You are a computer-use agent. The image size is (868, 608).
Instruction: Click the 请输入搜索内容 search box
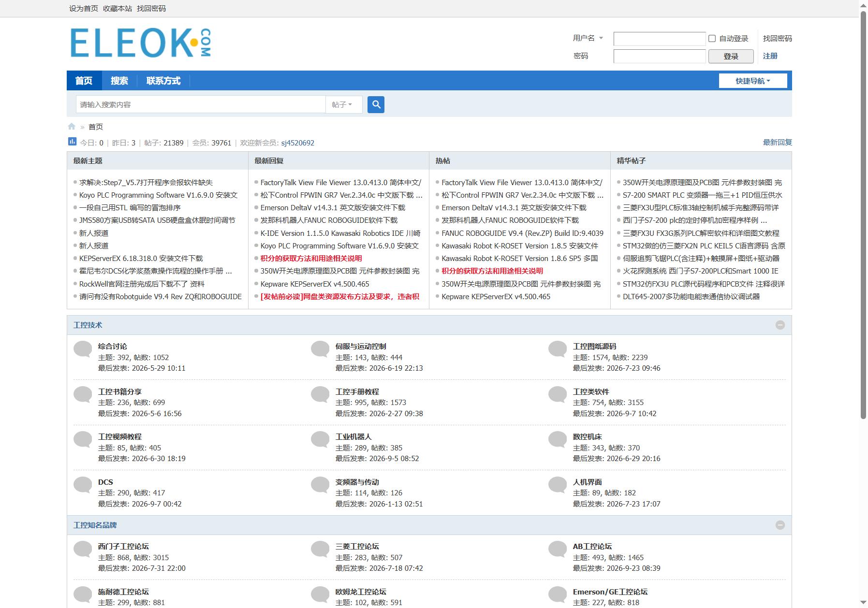201,104
